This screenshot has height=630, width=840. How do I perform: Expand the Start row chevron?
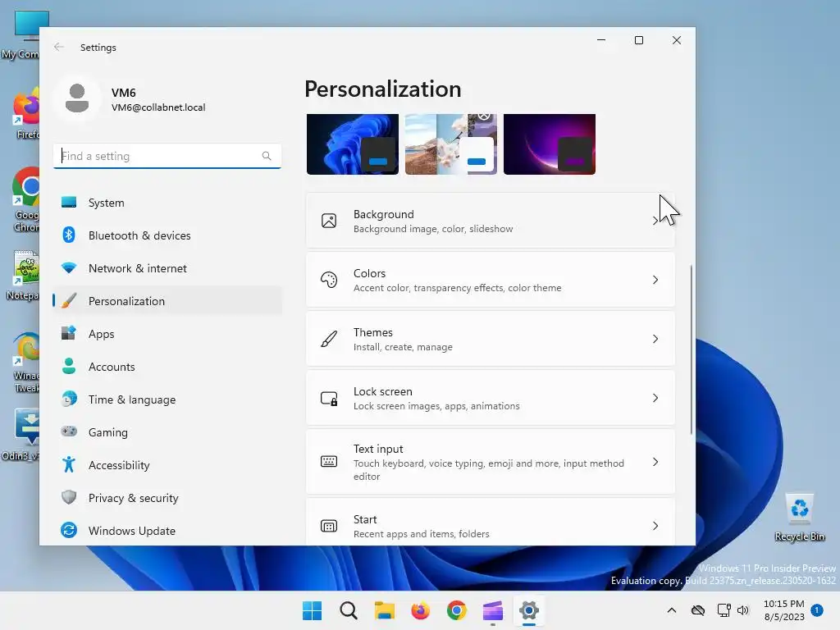[x=655, y=526]
